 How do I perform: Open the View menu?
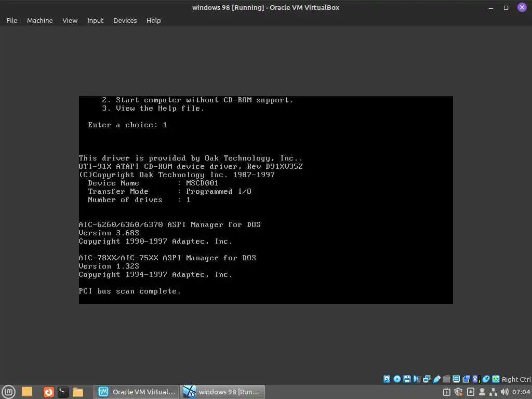pyautogui.click(x=70, y=20)
